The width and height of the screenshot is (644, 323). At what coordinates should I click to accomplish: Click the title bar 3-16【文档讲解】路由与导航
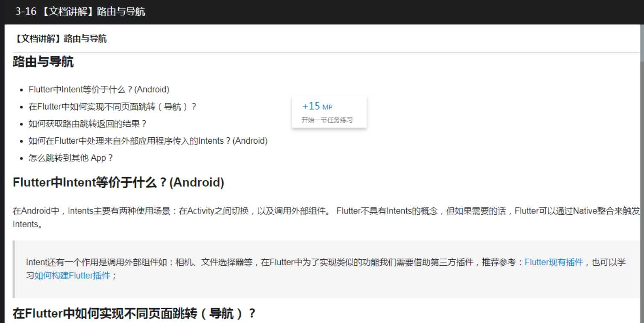80,12
